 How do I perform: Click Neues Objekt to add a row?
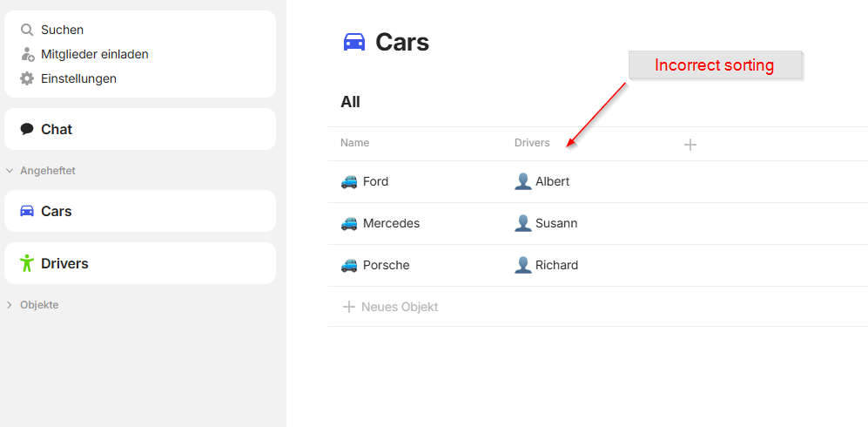point(391,307)
